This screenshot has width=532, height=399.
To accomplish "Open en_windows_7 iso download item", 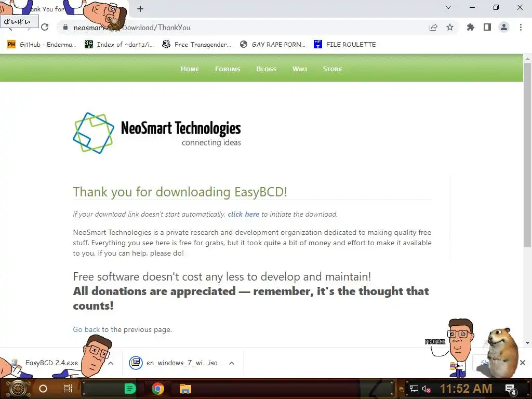I will [x=174, y=363].
